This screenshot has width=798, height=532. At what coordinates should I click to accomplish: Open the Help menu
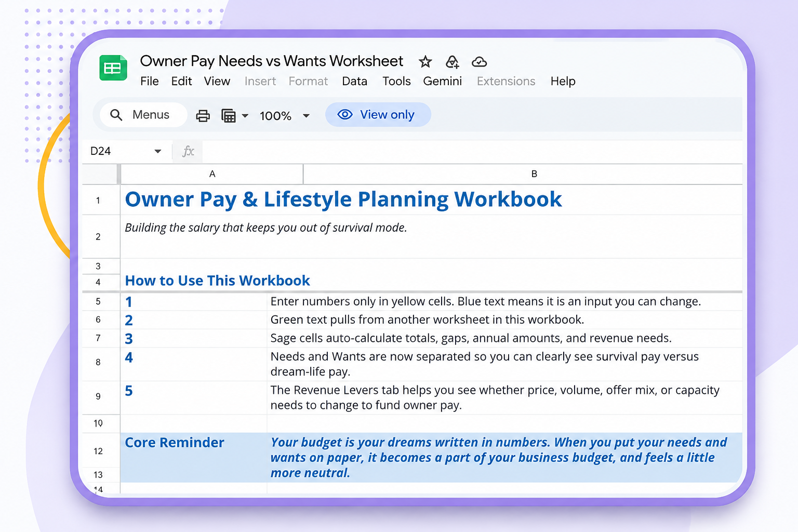click(563, 82)
